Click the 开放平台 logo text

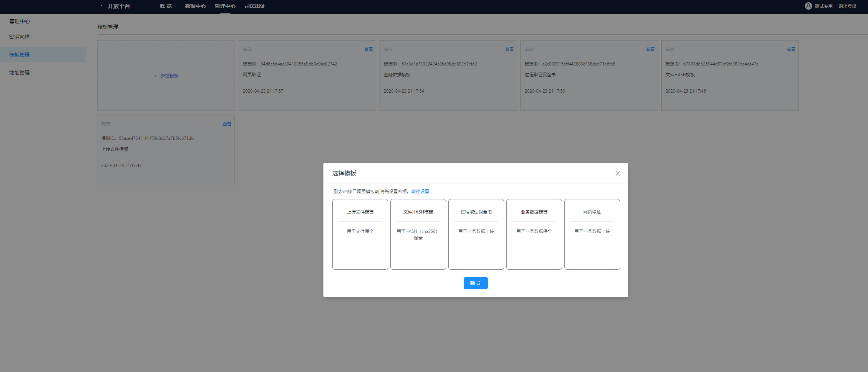pyautogui.click(x=119, y=6)
